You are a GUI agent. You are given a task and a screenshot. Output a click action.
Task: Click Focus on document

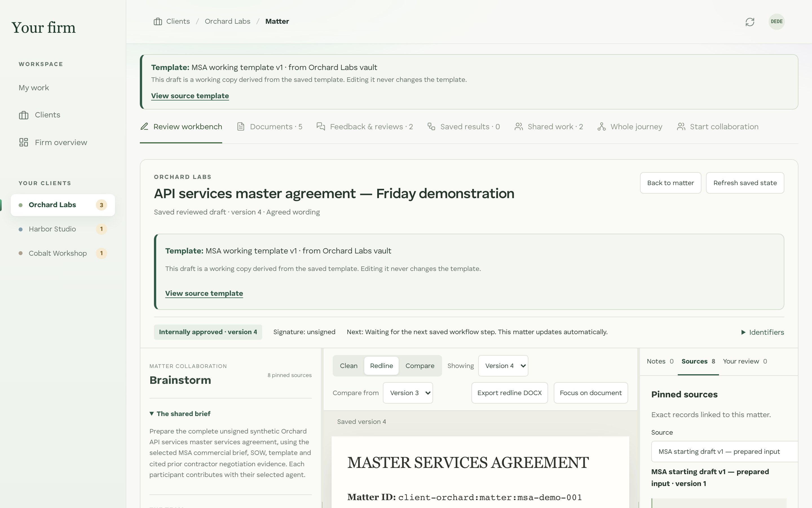pos(591,393)
